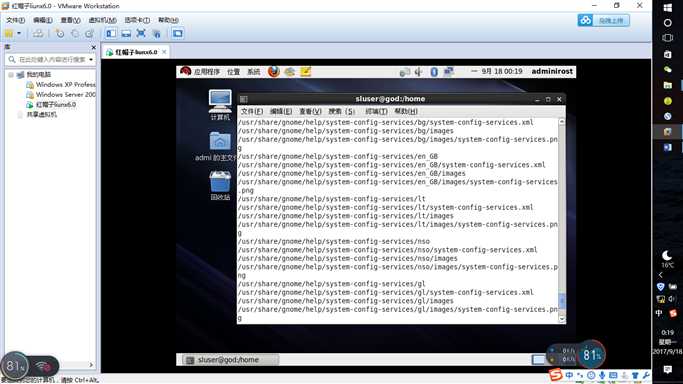Viewport: 683px width, 384px height.
Task: Click the blue cloud upload button
Action: coord(603,20)
